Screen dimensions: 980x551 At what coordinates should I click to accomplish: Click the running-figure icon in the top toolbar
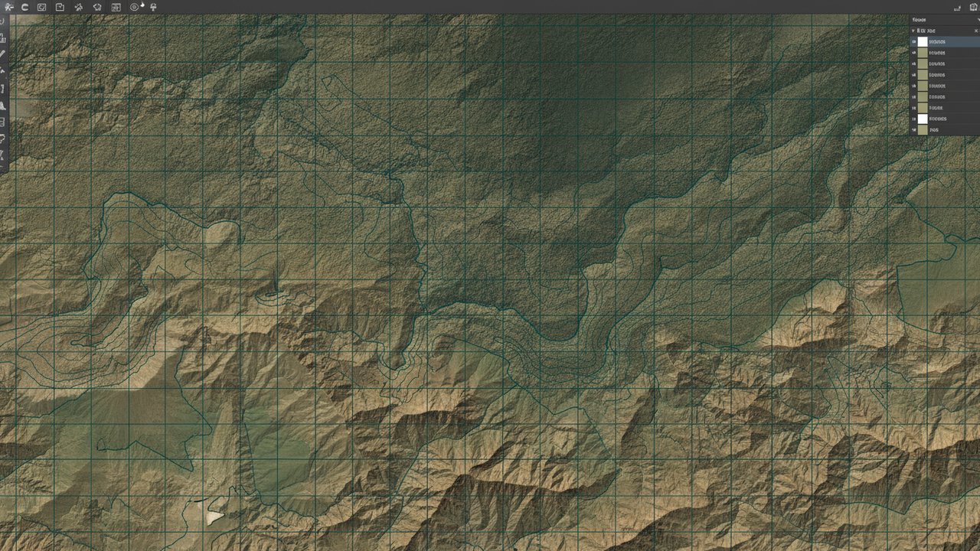tap(9, 7)
